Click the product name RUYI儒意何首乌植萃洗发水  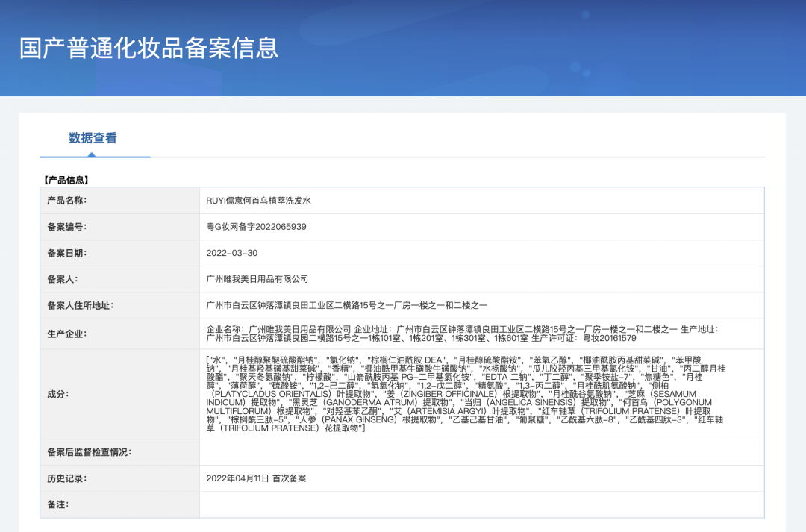258,201
